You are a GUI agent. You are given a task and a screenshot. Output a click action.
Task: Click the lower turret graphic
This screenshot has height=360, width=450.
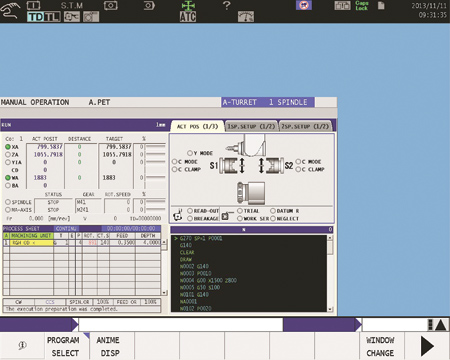[251, 193]
